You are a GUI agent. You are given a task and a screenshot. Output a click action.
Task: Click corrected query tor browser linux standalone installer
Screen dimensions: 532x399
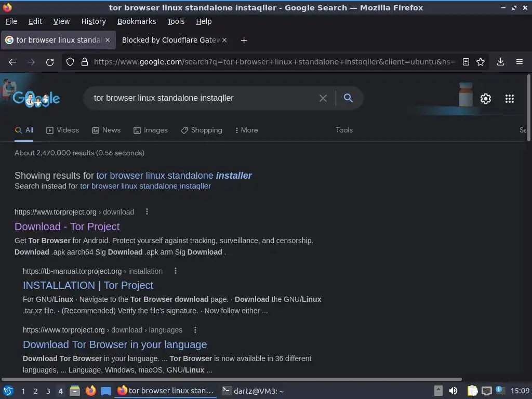coord(174,176)
